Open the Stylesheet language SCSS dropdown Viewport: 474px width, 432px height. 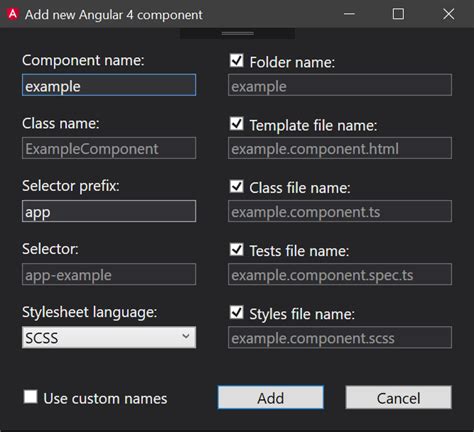tap(109, 337)
